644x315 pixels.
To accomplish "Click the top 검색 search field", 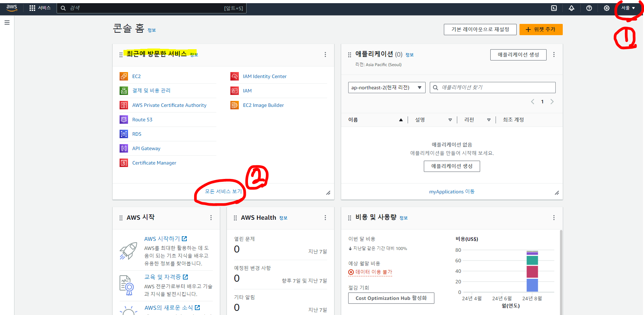I will tap(152, 8).
